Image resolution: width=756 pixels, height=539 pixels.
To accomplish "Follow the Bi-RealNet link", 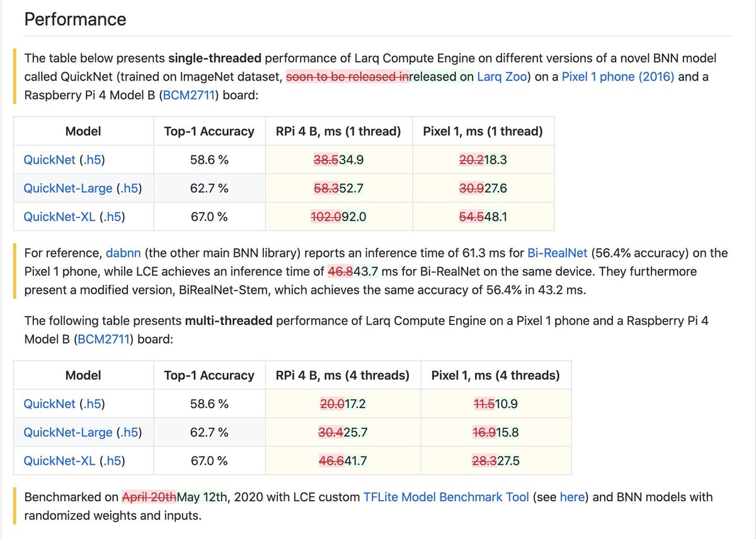I will [558, 253].
